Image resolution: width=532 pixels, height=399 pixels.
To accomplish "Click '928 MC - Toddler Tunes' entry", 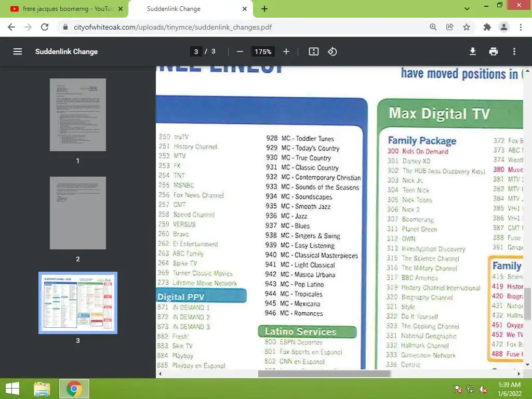I will (x=300, y=138).
